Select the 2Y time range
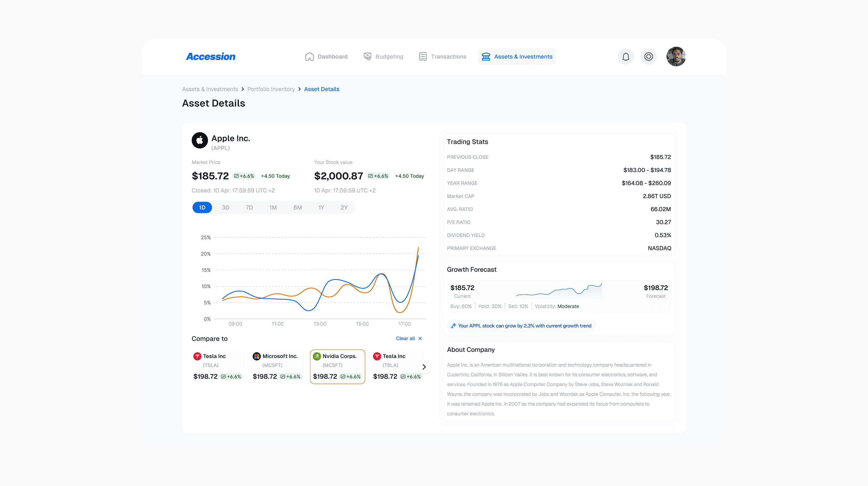The width and height of the screenshot is (868, 486). [x=344, y=208]
